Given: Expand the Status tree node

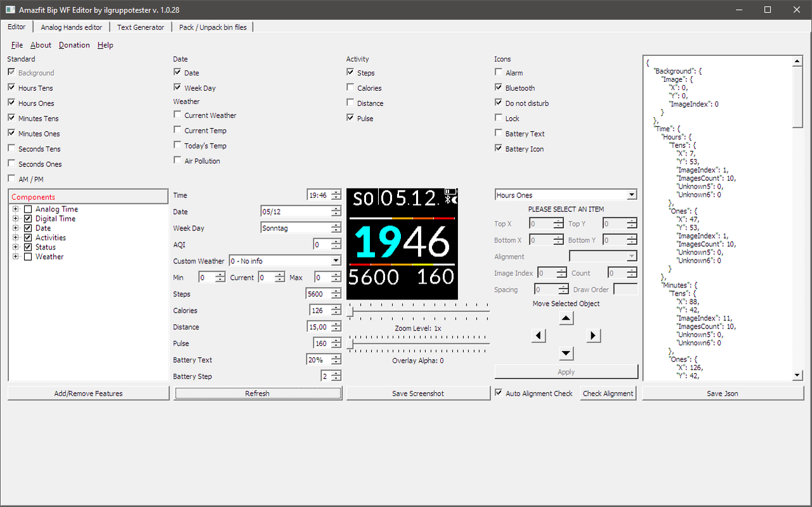Looking at the screenshot, I should 16,247.
